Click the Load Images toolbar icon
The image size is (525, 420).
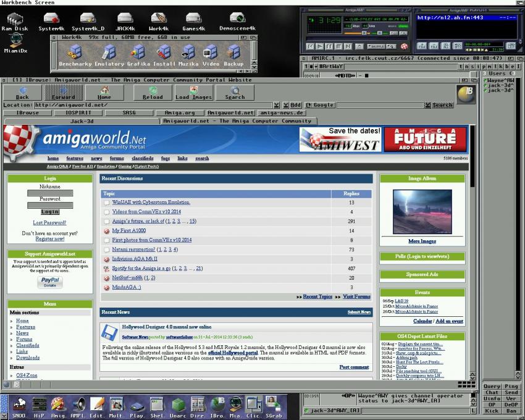[x=194, y=93]
